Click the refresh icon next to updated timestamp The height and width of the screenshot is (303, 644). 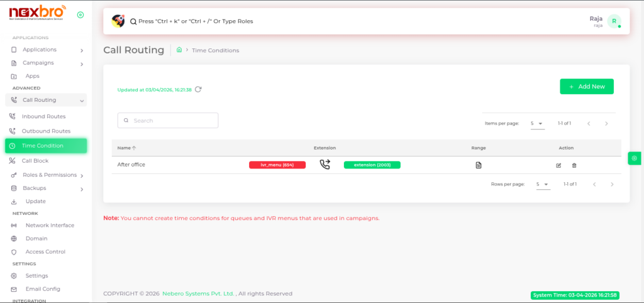click(x=198, y=89)
